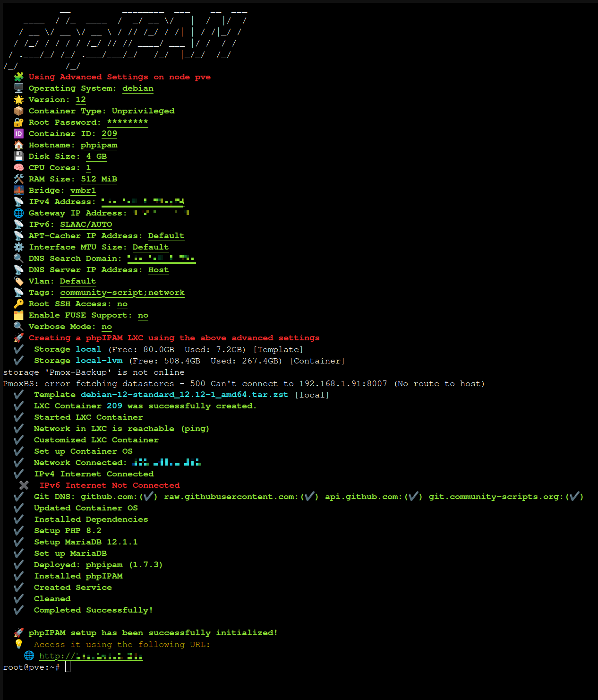
Task: Click the key icon beside Root SSH Access
Action: pyautogui.click(x=19, y=304)
